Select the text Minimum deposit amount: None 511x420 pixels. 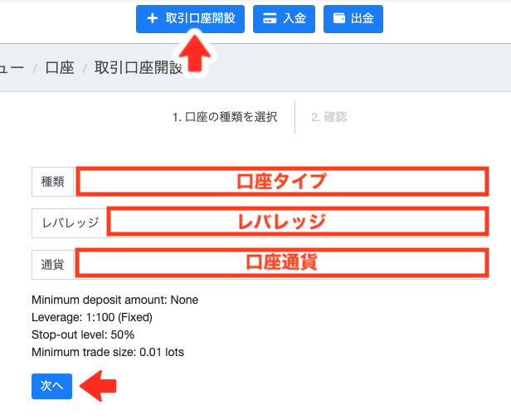tap(115, 300)
